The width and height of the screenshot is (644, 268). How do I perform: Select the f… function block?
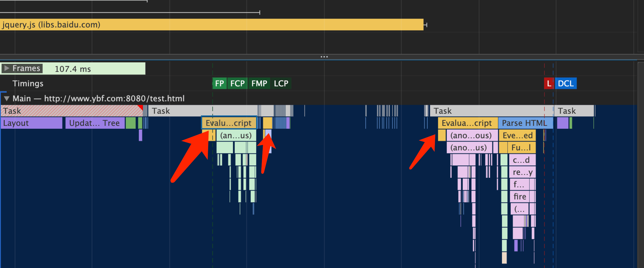(519, 184)
